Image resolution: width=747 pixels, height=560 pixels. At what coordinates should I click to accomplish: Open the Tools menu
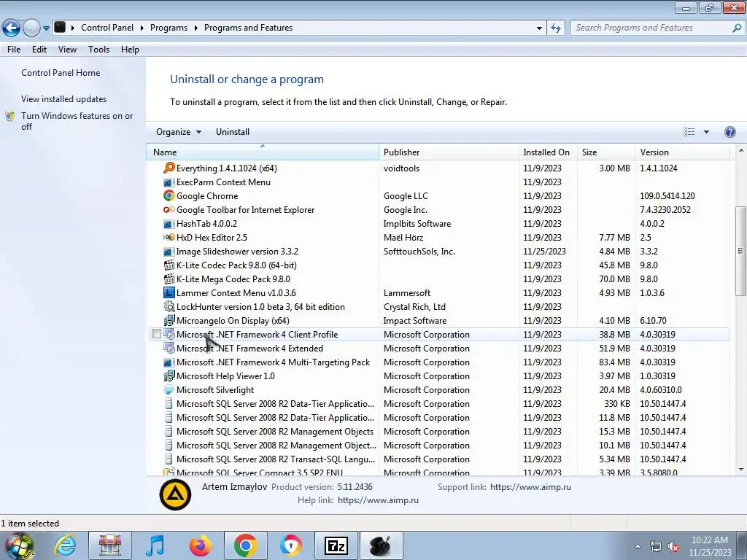tap(98, 50)
